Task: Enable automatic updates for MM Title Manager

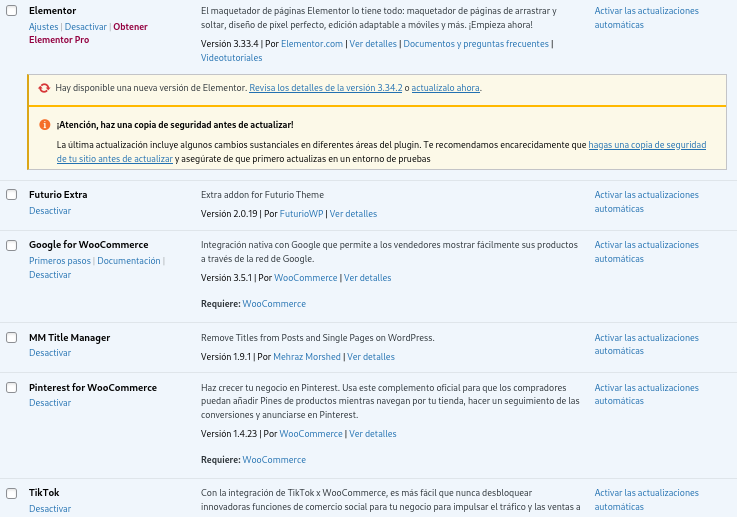Action: point(646,345)
